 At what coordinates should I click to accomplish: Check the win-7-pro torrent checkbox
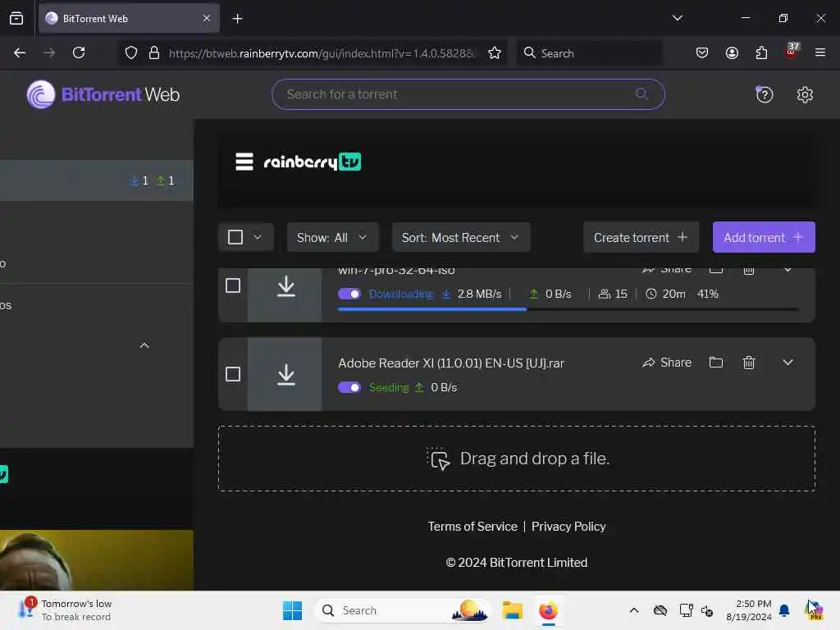point(232,285)
